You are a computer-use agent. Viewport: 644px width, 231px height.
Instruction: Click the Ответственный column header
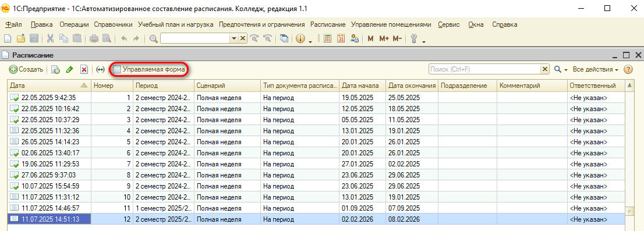click(596, 86)
